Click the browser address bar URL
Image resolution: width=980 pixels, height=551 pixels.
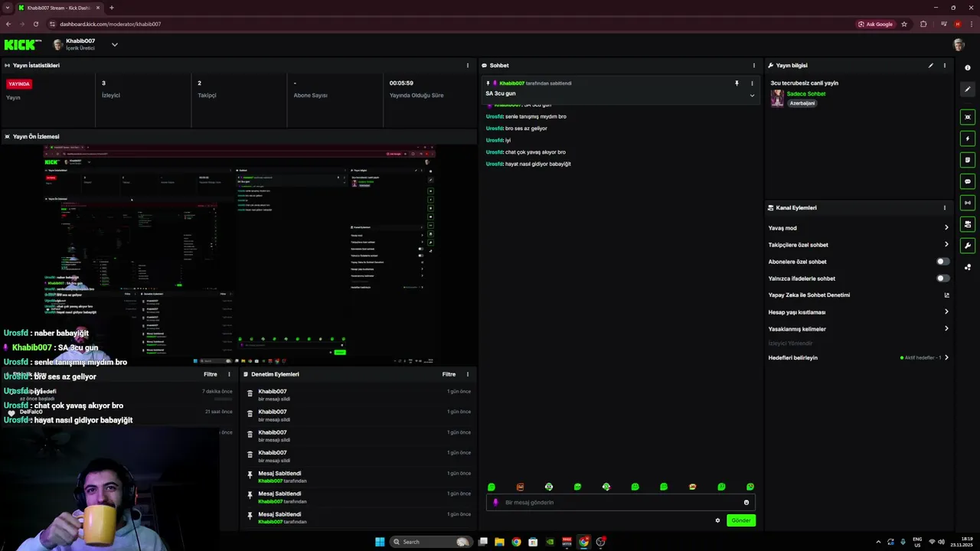coord(110,24)
